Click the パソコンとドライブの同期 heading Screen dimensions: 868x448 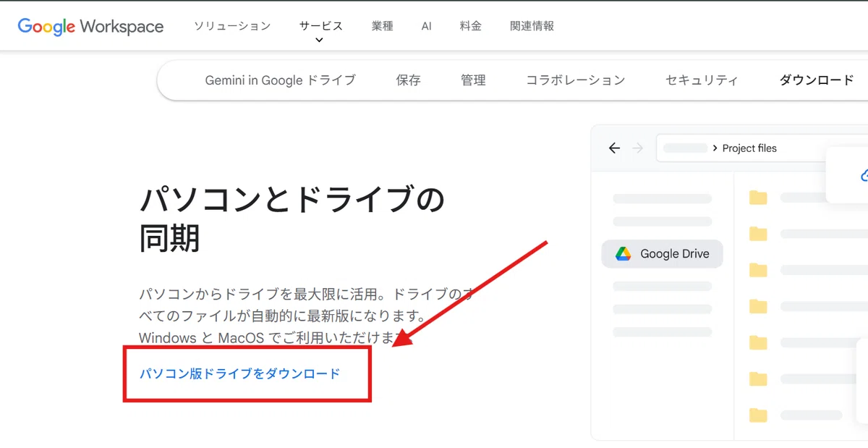(x=292, y=218)
